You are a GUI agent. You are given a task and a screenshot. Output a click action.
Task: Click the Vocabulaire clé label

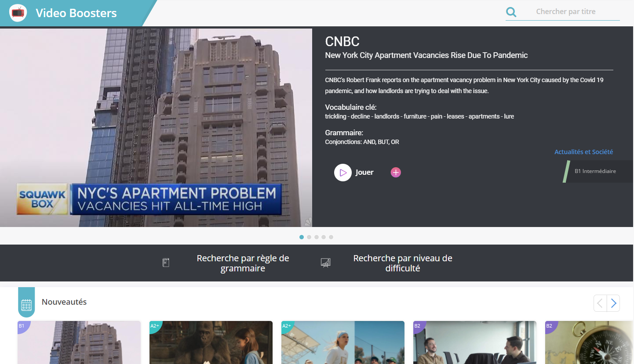pos(351,107)
